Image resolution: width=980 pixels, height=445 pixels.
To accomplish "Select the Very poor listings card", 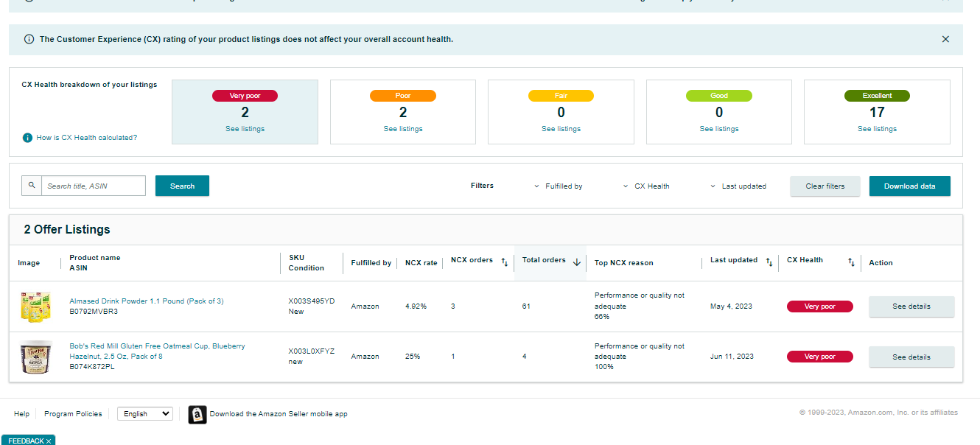I will click(245, 112).
